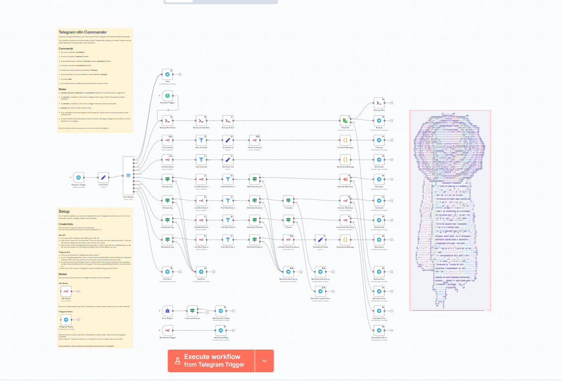Screen dimensions: 562x392
Task: Select the Activate Workflow n8n node
Action: pyautogui.click(x=345, y=200)
